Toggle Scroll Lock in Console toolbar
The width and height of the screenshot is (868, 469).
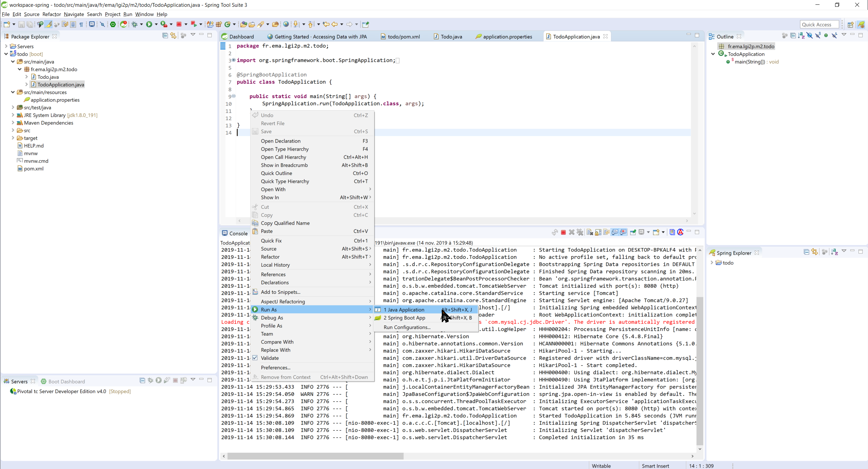point(598,232)
